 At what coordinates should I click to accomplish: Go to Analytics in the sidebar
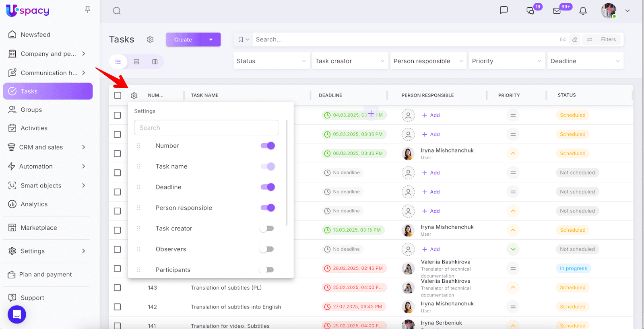(x=34, y=204)
